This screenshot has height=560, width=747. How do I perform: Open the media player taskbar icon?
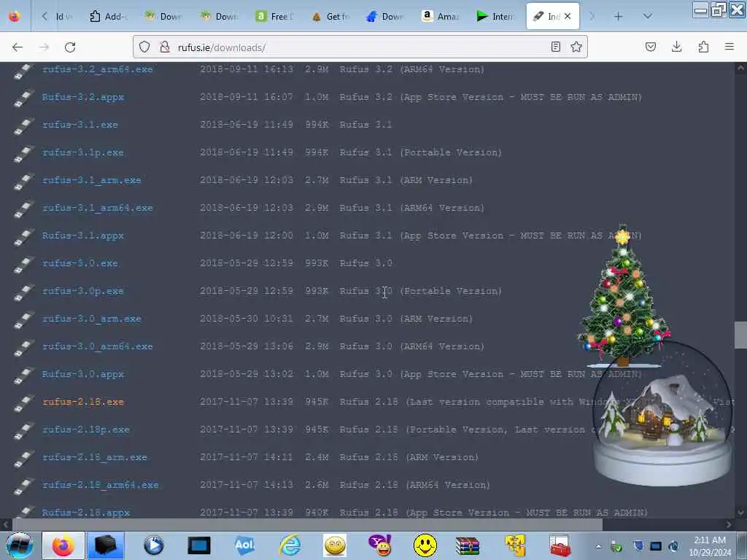pos(153,545)
